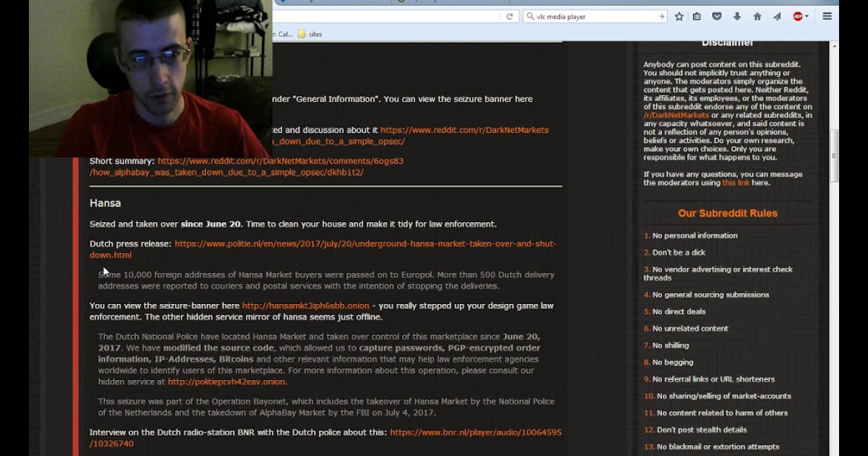
Task: Click the /r/DarkNetMarkets sidebar link
Action: (x=676, y=115)
